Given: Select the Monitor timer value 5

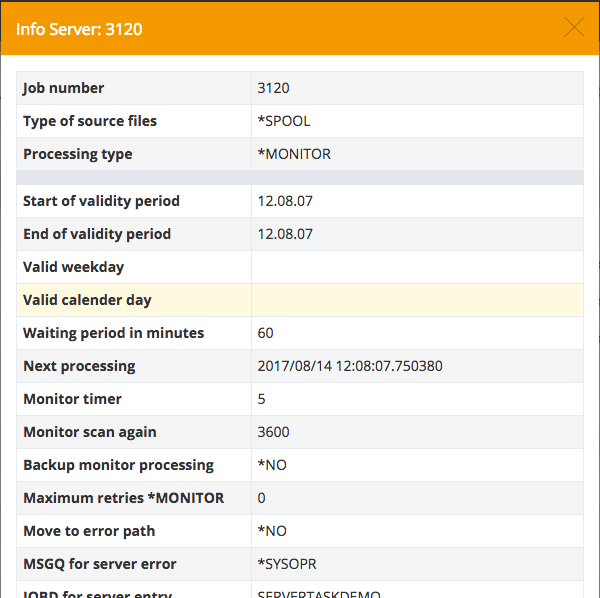Looking at the screenshot, I should pyautogui.click(x=262, y=399).
